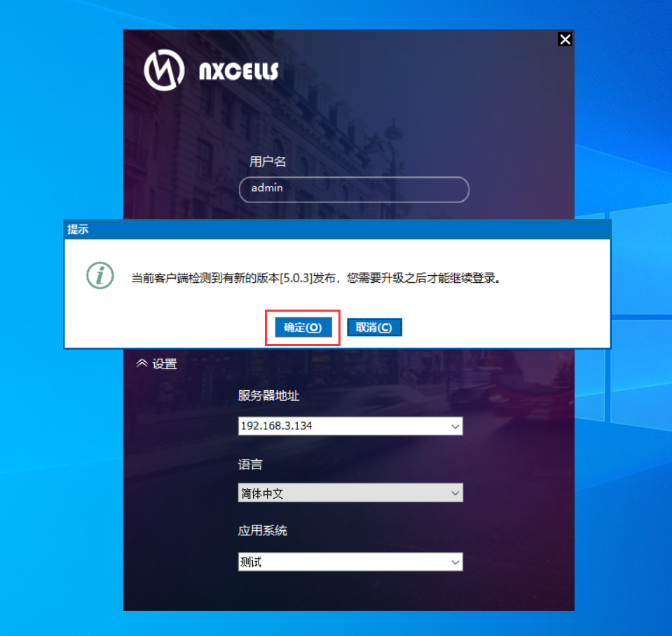672x636 pixels.
Task: Select the 简体中文 language combo box
Action: point(350,493)
